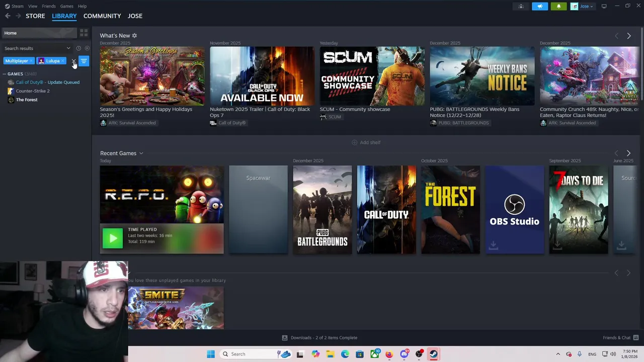Open the View menu
This screenshot has width=644, height=362.
coord(33,6)
